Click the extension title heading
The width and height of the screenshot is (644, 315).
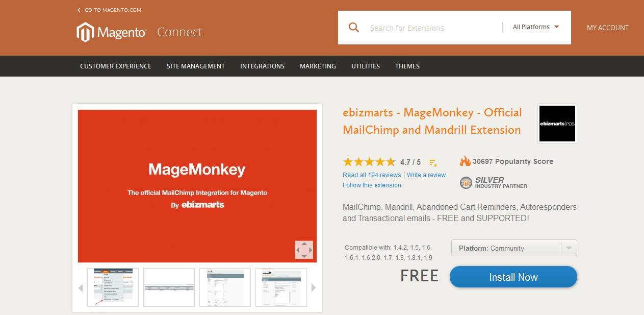(x=432, y=121)
